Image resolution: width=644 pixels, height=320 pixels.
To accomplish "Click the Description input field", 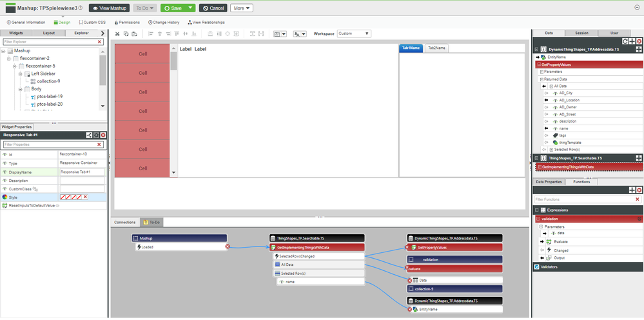I will [82, 181].
